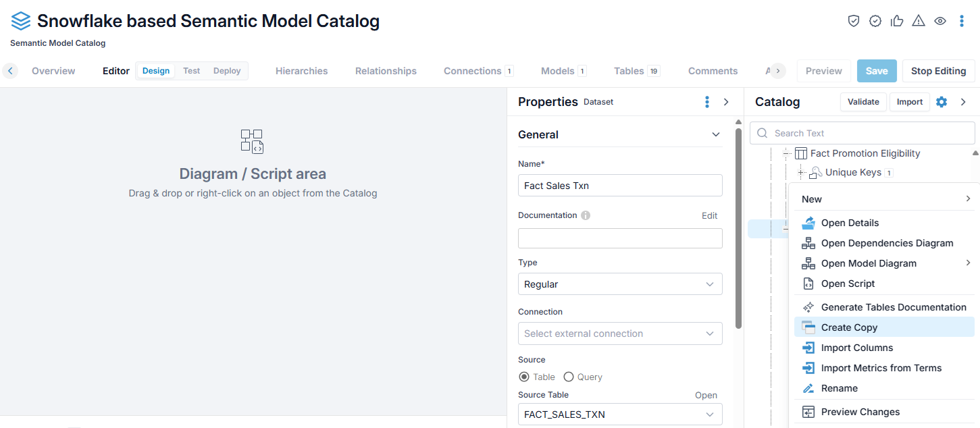Click the Stop Editing button
The width and height of the screenshot is (980, 428).
[x=938, y=71]
